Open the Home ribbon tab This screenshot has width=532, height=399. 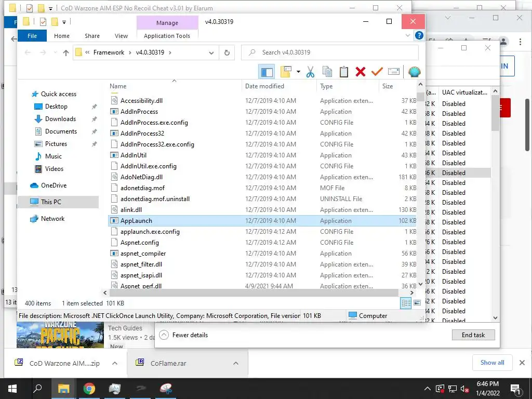(x=62, y=36)
